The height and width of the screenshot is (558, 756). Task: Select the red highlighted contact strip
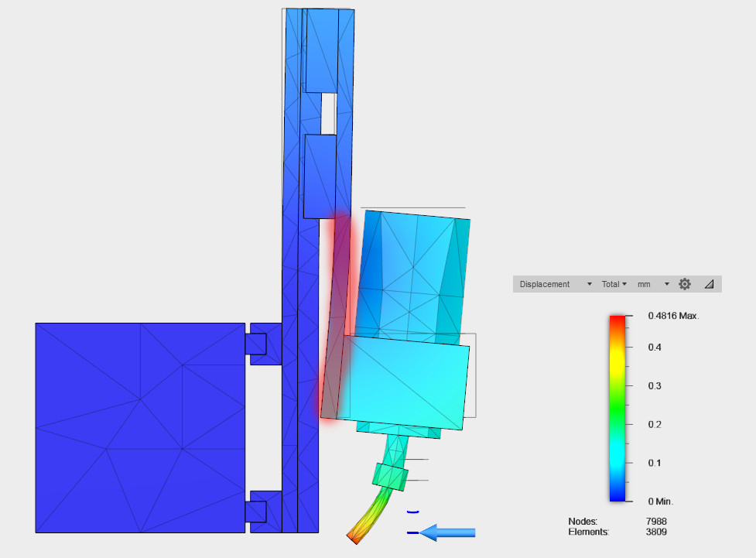pos(336,318)
